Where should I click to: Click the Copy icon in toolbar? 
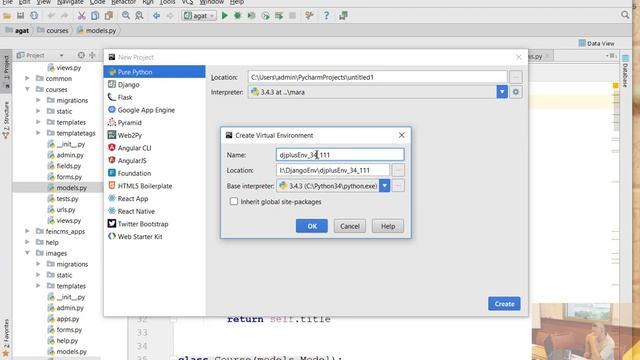95,16
